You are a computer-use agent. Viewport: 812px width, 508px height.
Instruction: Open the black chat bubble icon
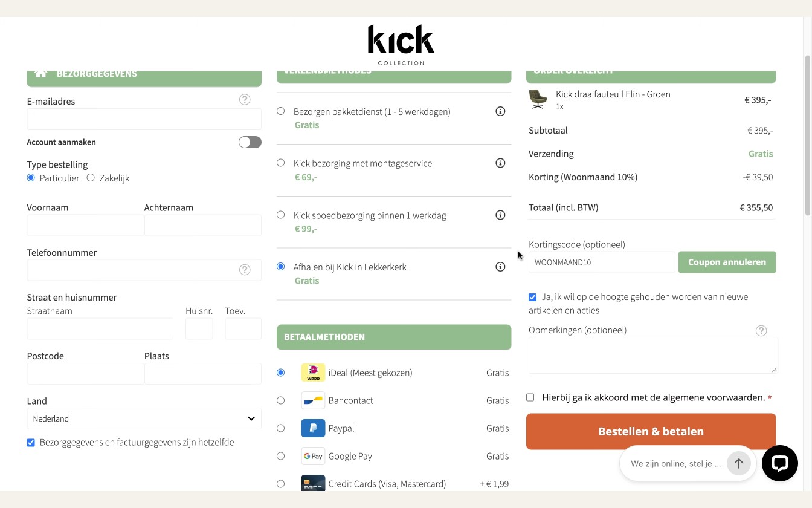[780, 463]
